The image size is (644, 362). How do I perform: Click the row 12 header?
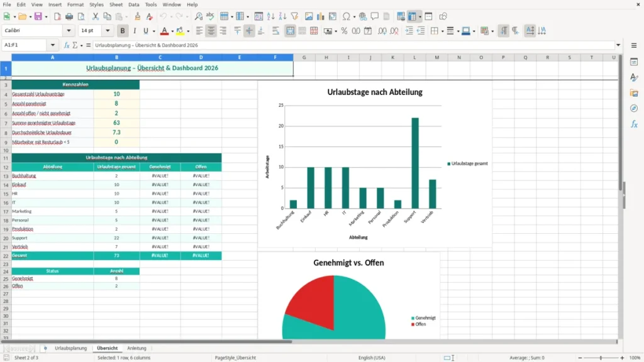6,167
